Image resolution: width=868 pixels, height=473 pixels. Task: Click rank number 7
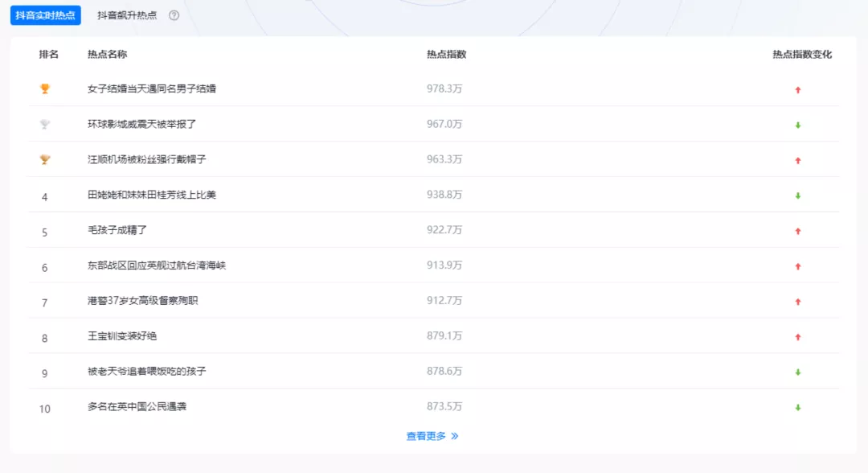(x=45, y=303)
